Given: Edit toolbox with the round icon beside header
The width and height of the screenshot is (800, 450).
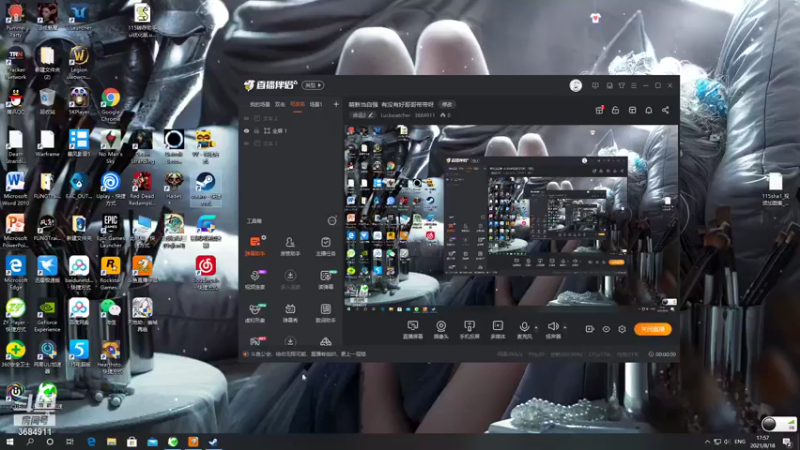Looking at the screenshot, I should coord(332,220).
